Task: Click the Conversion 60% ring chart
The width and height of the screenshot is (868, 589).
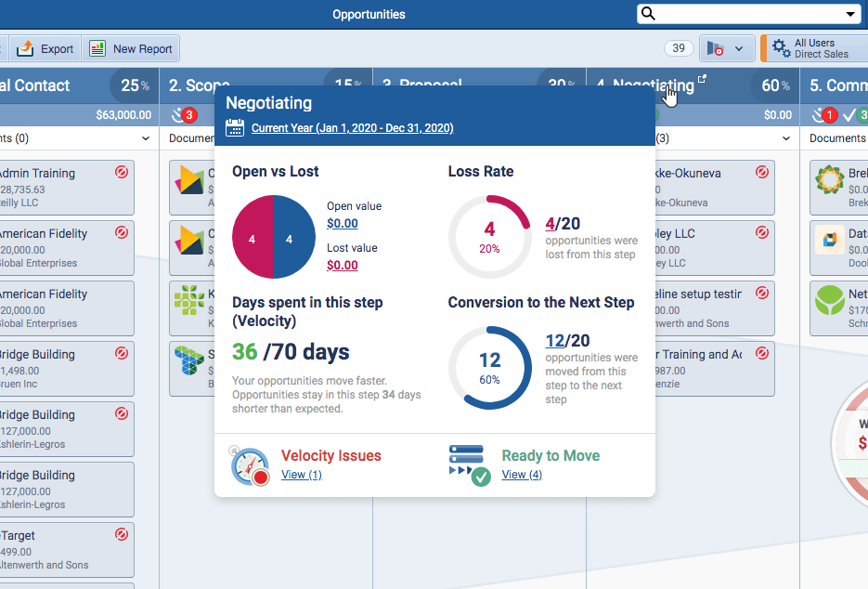Action: 489,368
